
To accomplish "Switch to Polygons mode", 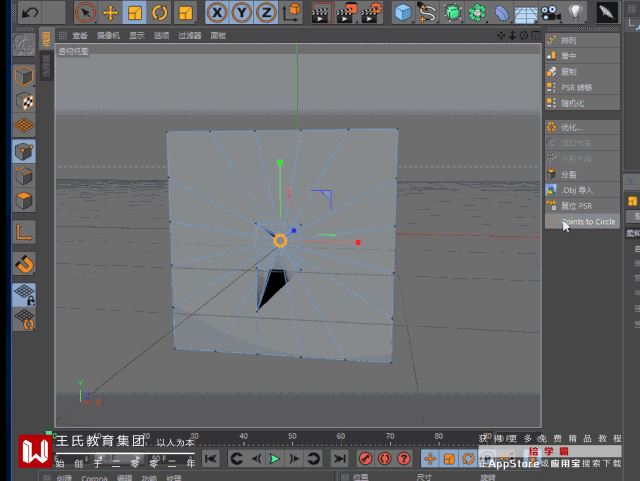I will point(24,200).
